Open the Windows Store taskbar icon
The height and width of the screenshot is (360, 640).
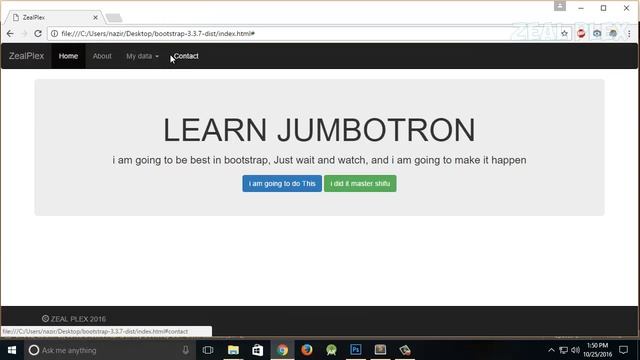pos(258,350)
